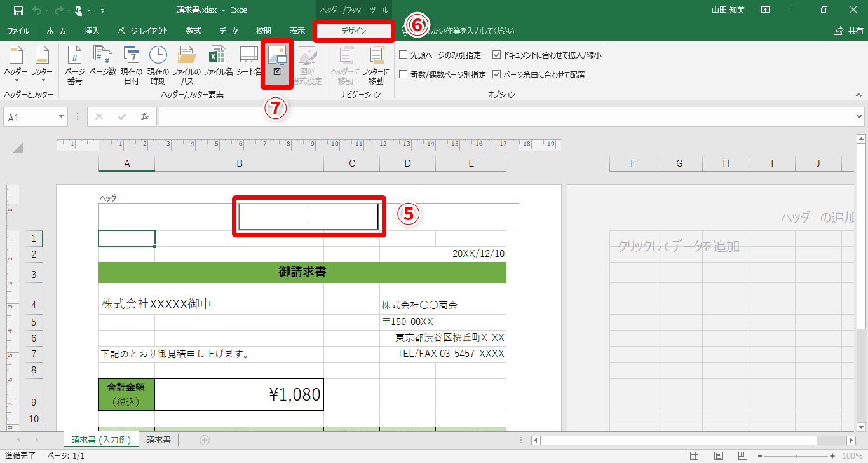Viewport: 868px width, 463px height.
Task: Open the ヘッダー preset dropdown
Action: pos(16,66)
